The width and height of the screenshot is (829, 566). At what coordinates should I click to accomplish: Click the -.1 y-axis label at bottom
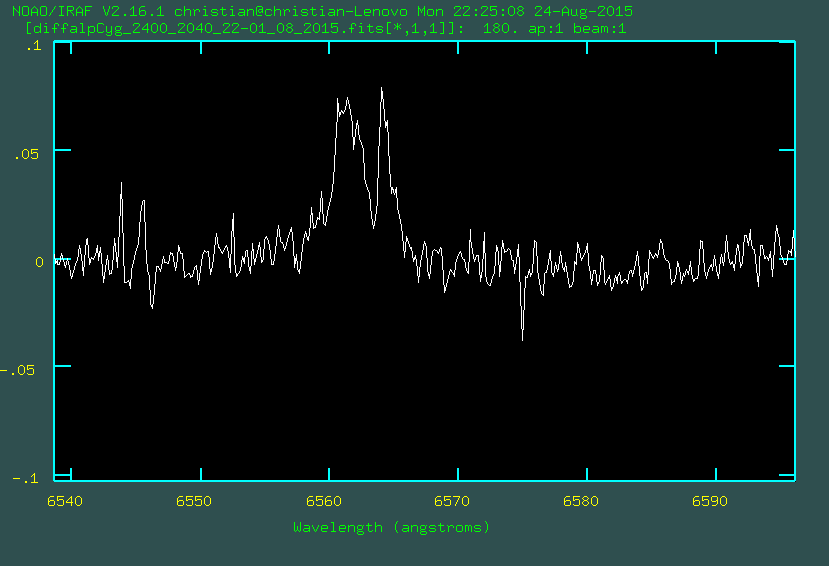pos(29,477)
